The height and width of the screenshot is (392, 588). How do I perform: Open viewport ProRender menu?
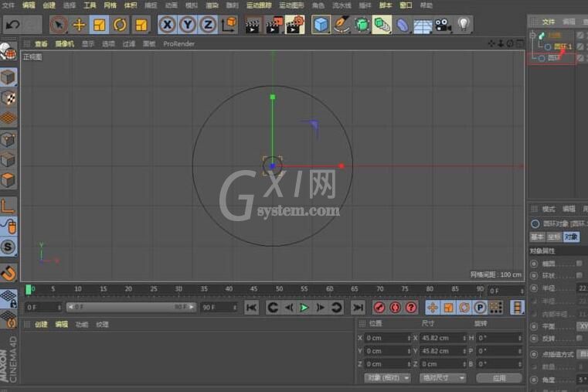click(179, 44)
